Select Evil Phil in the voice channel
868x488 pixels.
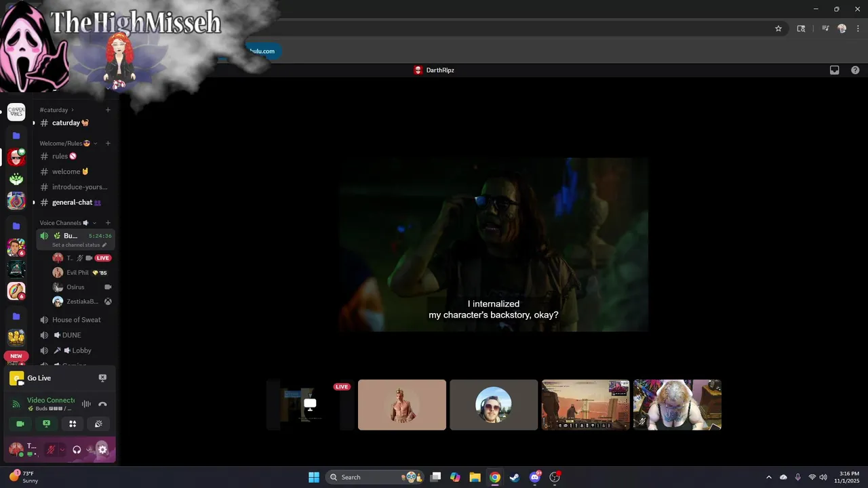point(81,272)
